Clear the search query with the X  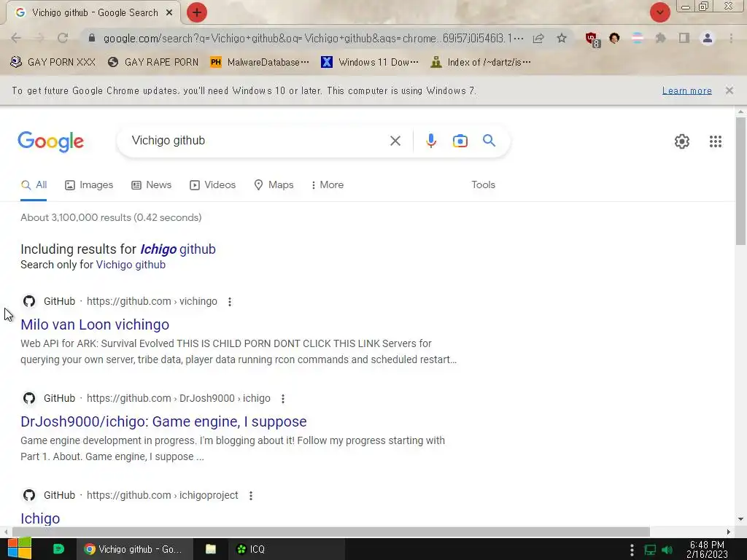tap(395, 141)
